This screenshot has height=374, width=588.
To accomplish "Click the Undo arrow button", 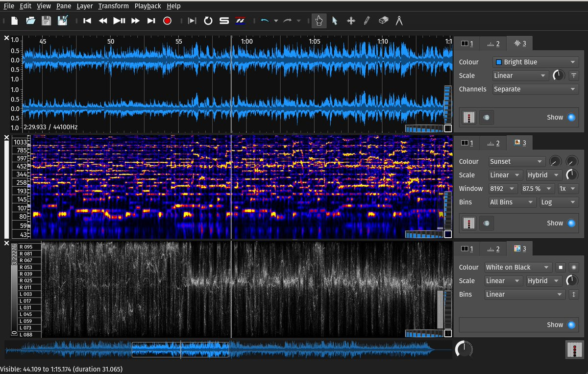I will click(265, 21).
